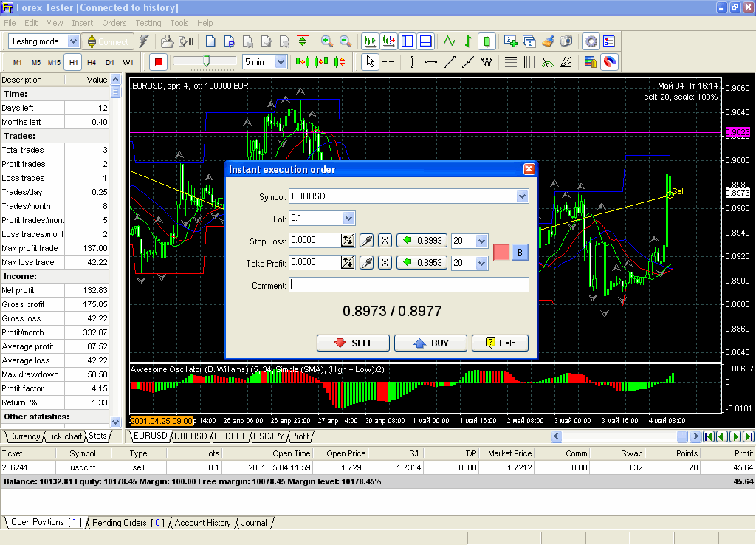Toggle the red S sell mode button
Screen dimensions: 756x545
pos(501,252)
